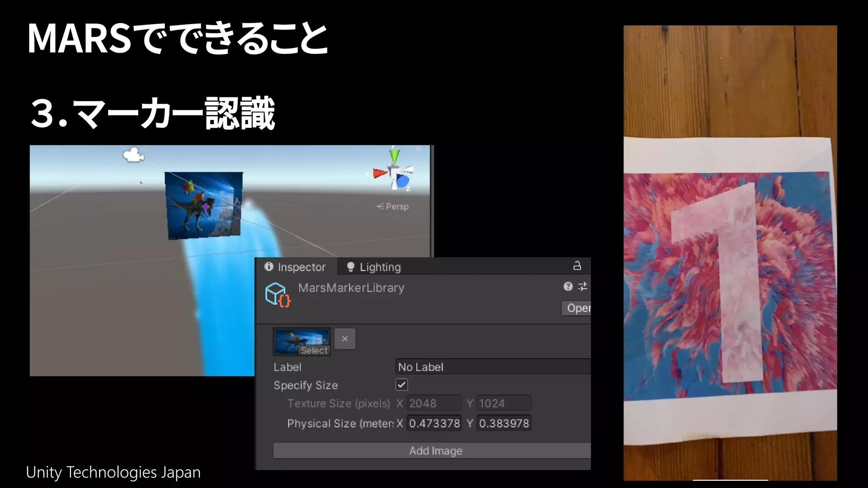
Task: Edit Physical Size Y value 0.383978
Action: coord(504,423)
